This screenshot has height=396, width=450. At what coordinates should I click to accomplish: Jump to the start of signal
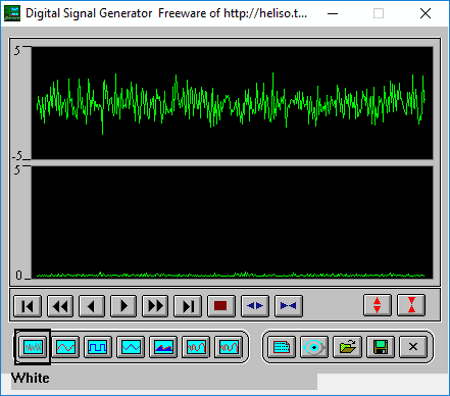point(28,306)
